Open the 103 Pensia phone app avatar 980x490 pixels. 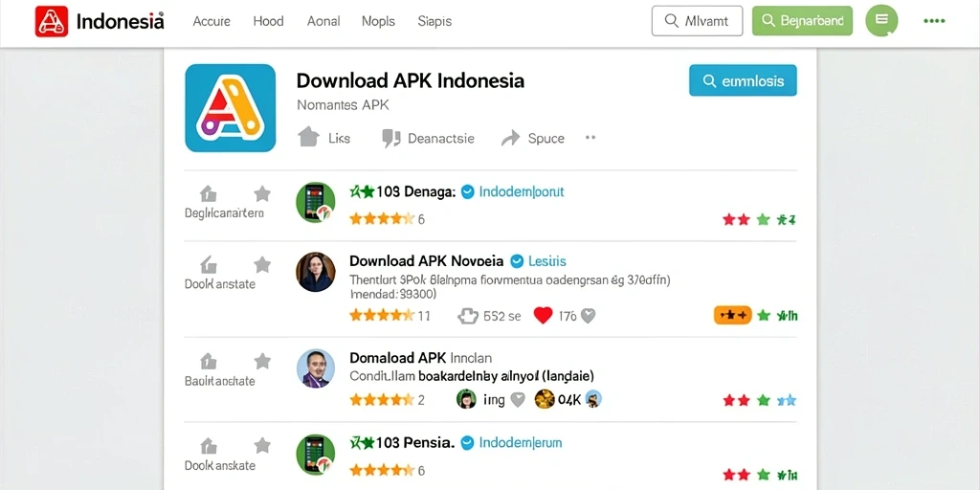click(316, 455)
